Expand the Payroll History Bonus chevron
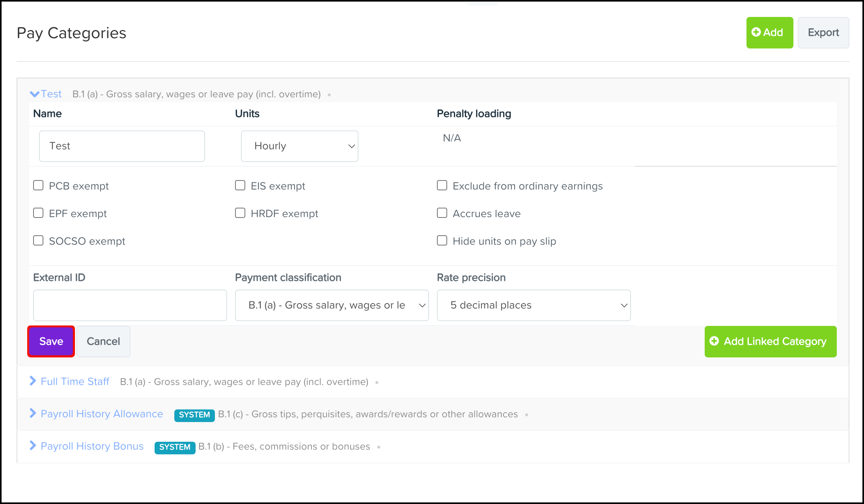The image size is (864, 504). [33, 446]
